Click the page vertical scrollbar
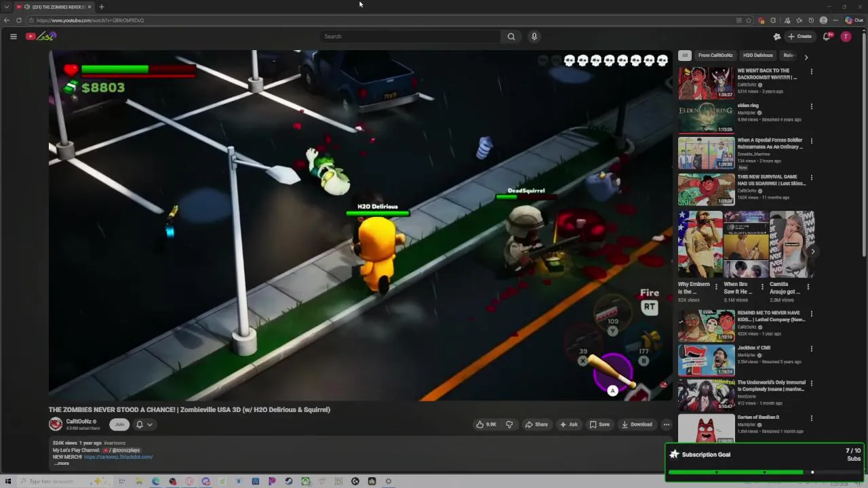The height and width of the screenshot is (488, 868). point(865,146)
